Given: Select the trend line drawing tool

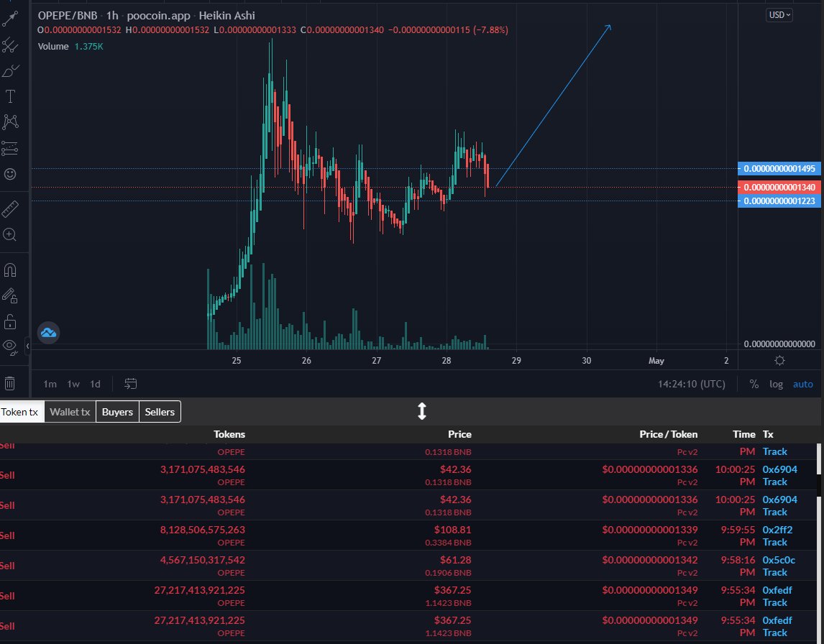Looking at the screenshot, I should click(10, 19).
